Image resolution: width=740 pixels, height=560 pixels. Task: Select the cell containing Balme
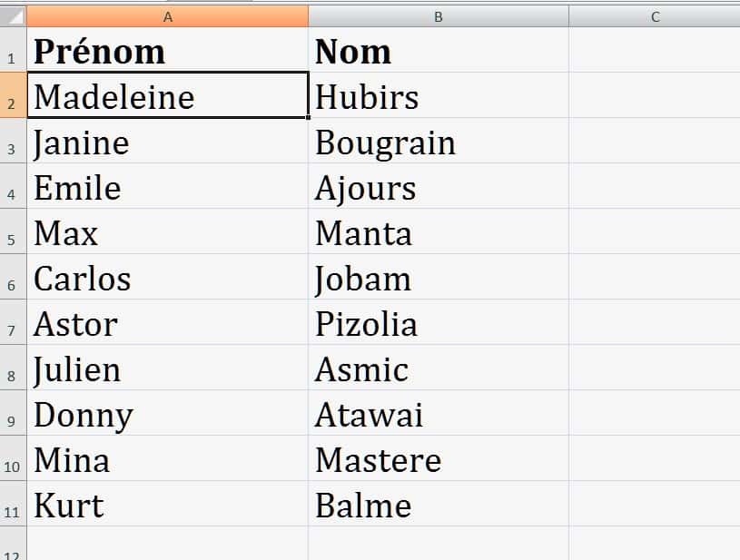pyautogui.click(x=439, y=506)
